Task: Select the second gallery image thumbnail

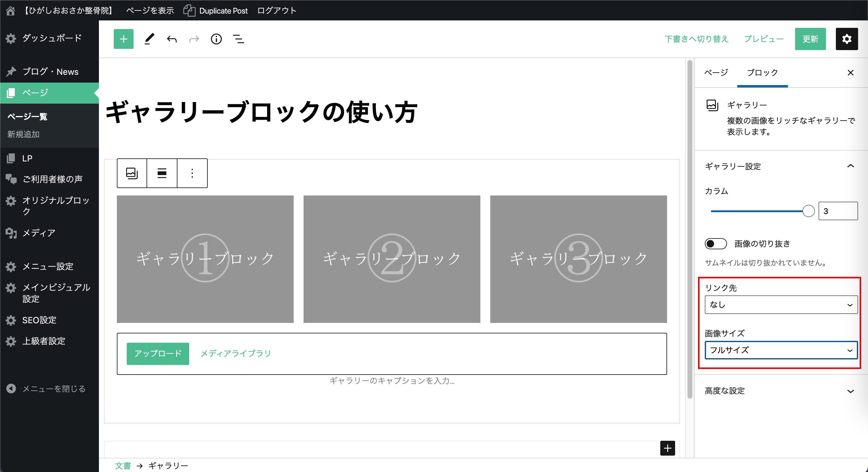Action: pos(392,259)
